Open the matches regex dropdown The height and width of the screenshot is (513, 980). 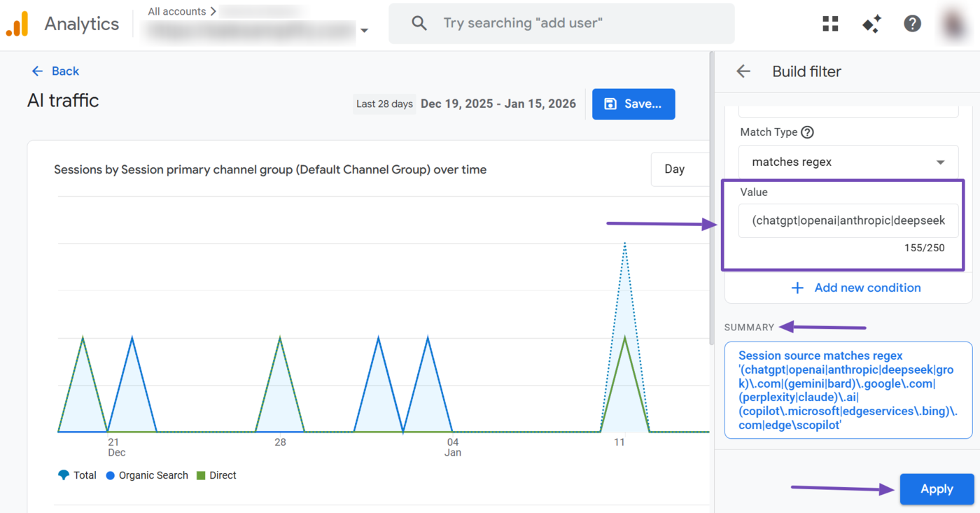[x=848, y=162]
